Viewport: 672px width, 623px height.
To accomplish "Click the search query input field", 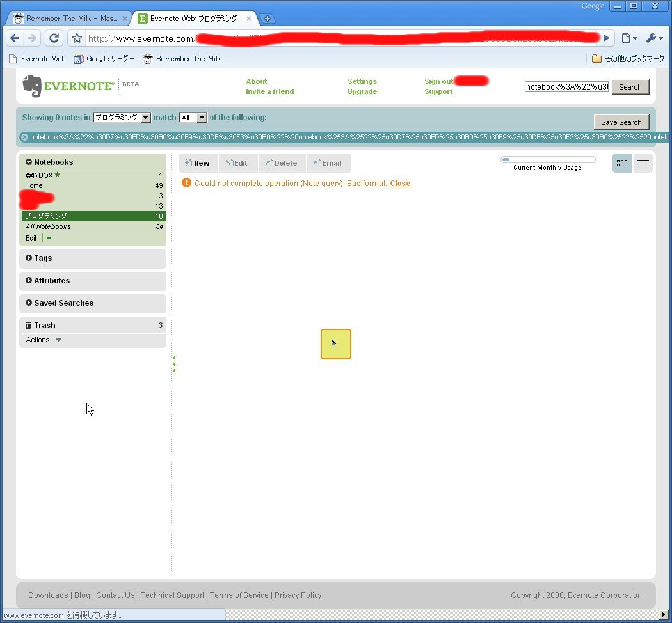I will [566, 87].
